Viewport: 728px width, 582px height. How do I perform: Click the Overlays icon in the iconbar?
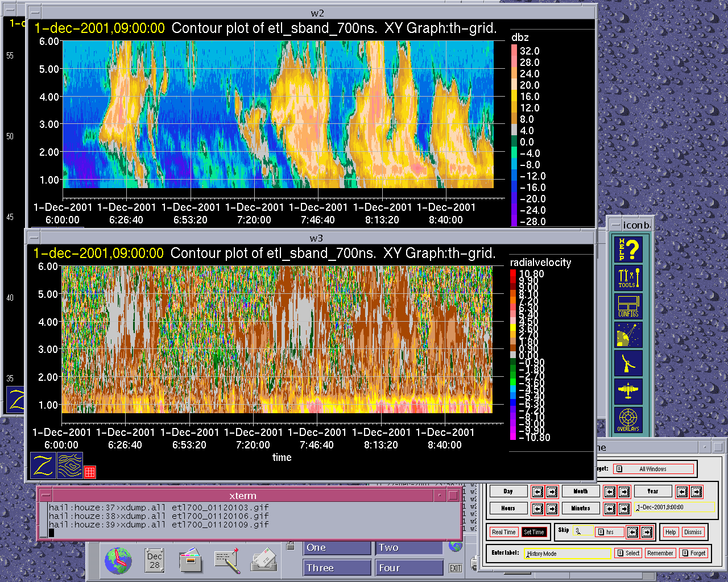[628, 420]
